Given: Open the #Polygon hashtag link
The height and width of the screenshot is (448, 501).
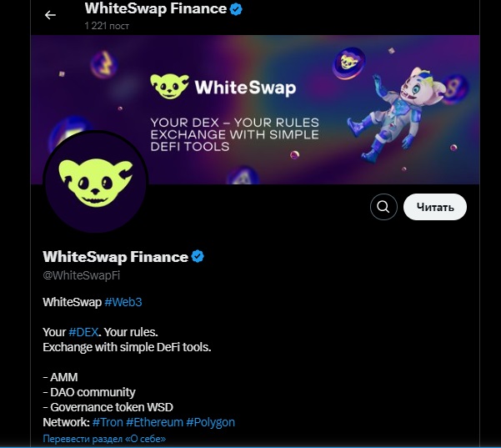Looking at the screenshot, I should coord(210,422).
